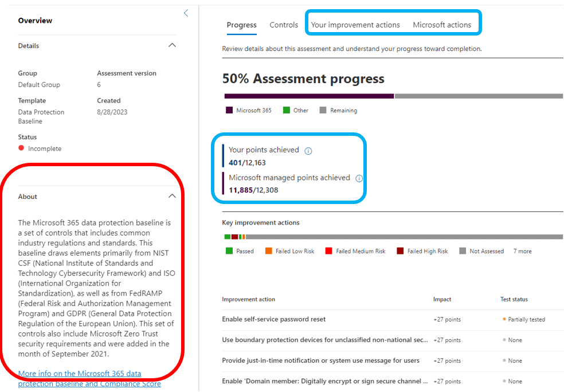
Task: Open the Microsoft actions tab
Action: pyautogui.click(x=442, y=25)
